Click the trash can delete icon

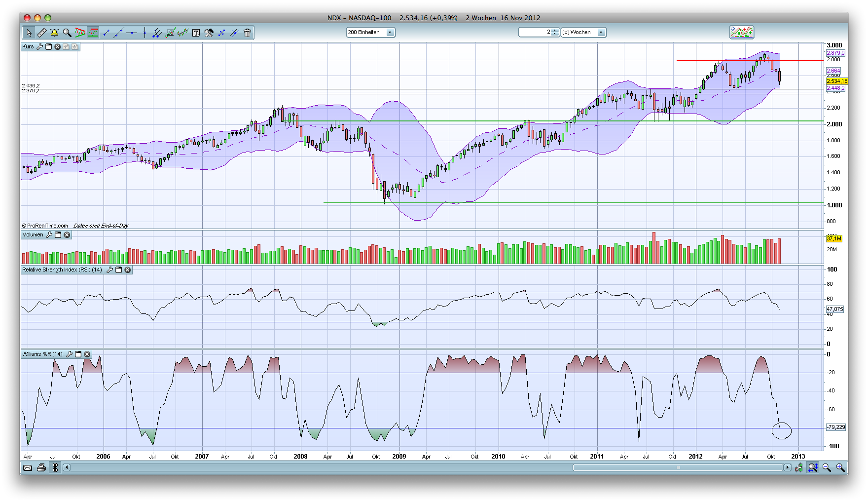pos(248,33)
